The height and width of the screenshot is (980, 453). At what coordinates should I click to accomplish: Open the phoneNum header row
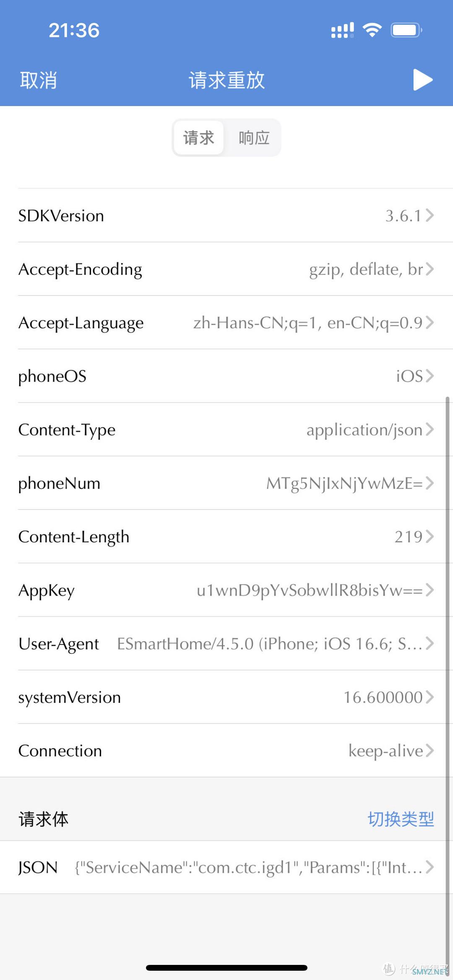(226, 483)
